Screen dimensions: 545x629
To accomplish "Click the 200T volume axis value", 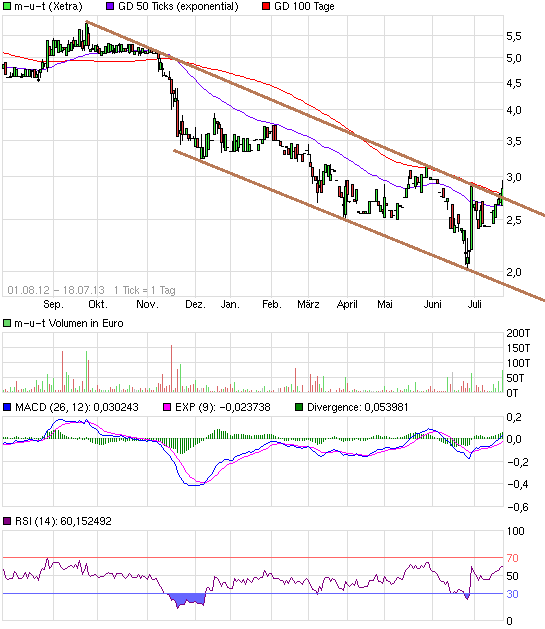I will click(x=518, y=333).
